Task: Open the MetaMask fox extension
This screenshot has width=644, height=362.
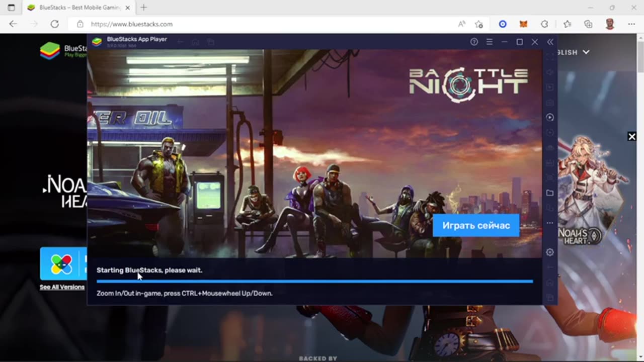Action: click(x=523, y=24)
